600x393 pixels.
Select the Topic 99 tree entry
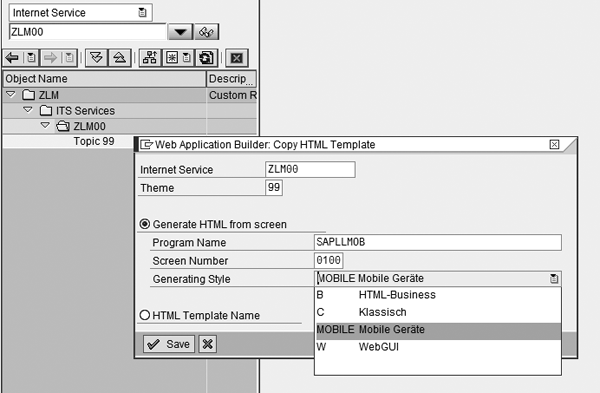pyautogui.click(x=94, y=141)
